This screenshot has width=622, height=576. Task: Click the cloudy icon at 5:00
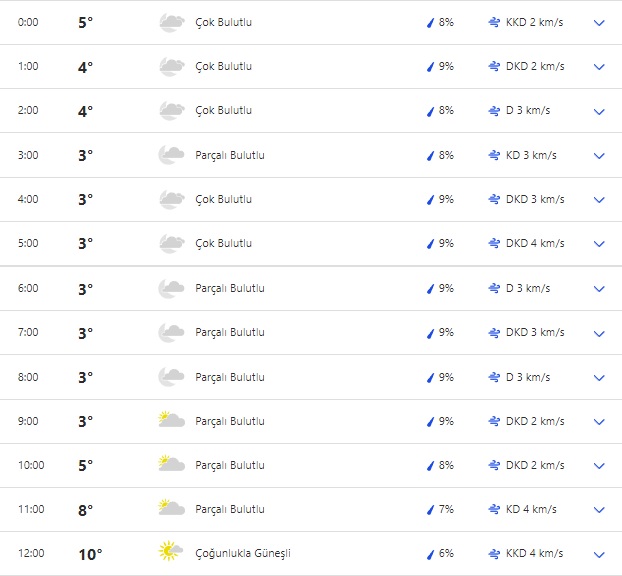[x=172, y=243]
